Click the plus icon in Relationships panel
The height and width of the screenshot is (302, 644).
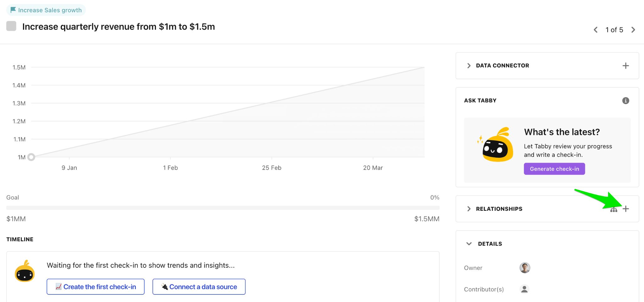coord(626,209)
